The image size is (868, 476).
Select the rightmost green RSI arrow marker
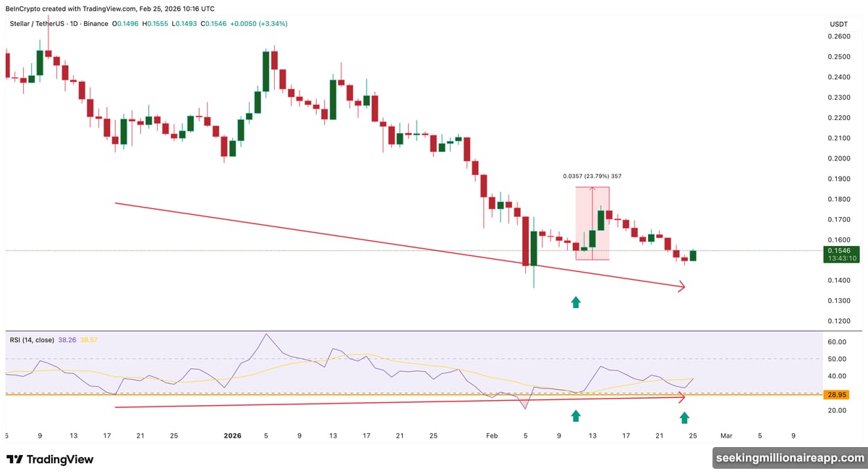click(x=685, y=417)
